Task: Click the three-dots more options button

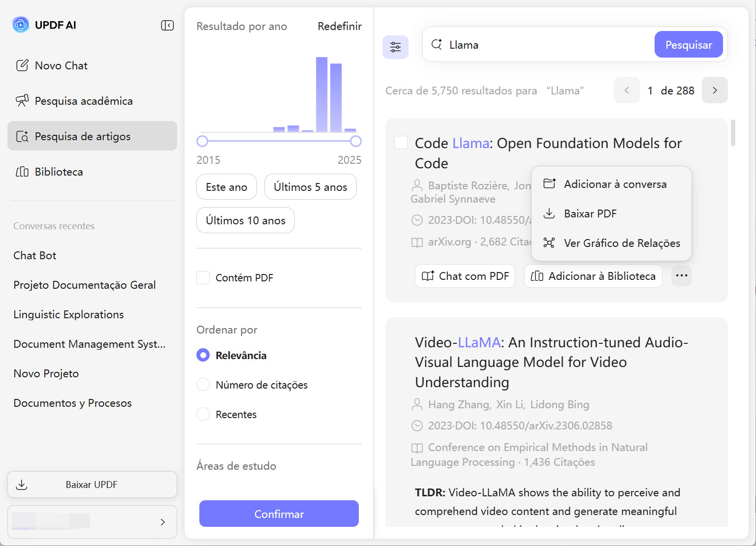Action: click(682, 275)
